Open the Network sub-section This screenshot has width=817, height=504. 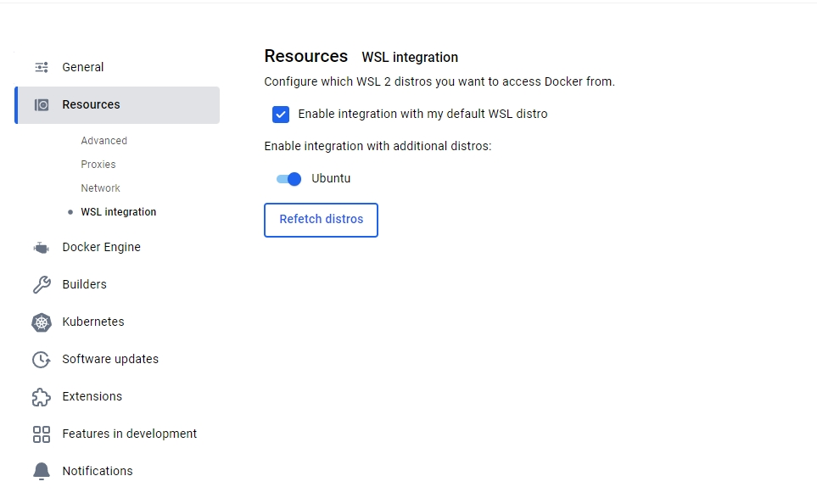[x=100, y=188]
